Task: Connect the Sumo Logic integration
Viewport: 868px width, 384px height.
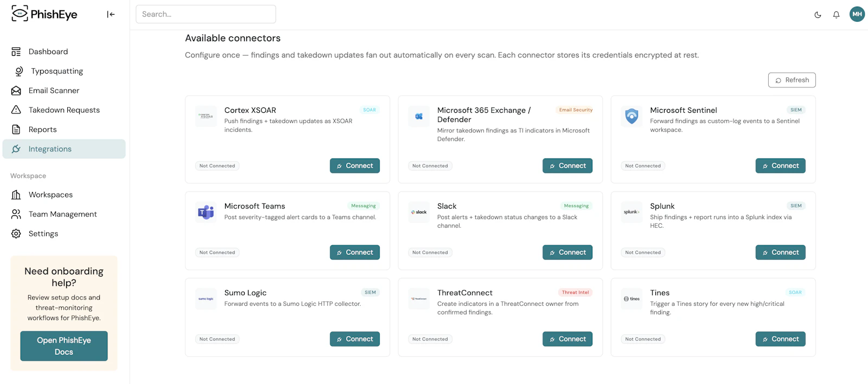Action: (355, 339)
